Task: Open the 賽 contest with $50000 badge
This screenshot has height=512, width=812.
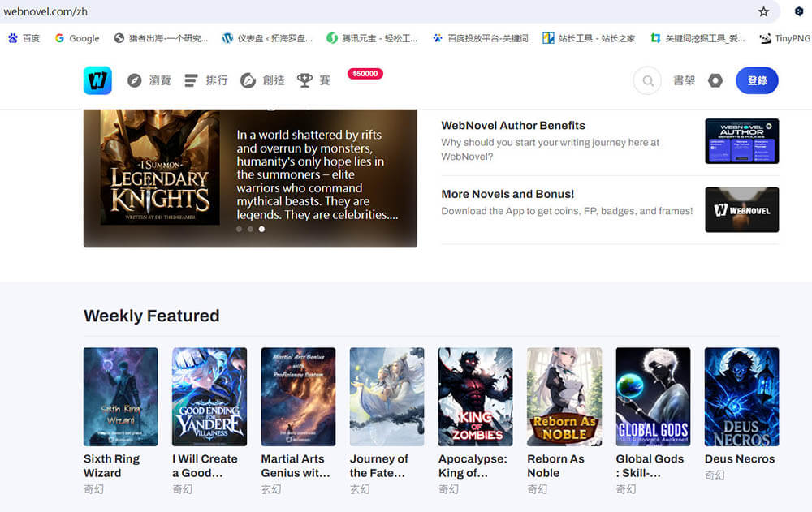Action: (315, 80)
